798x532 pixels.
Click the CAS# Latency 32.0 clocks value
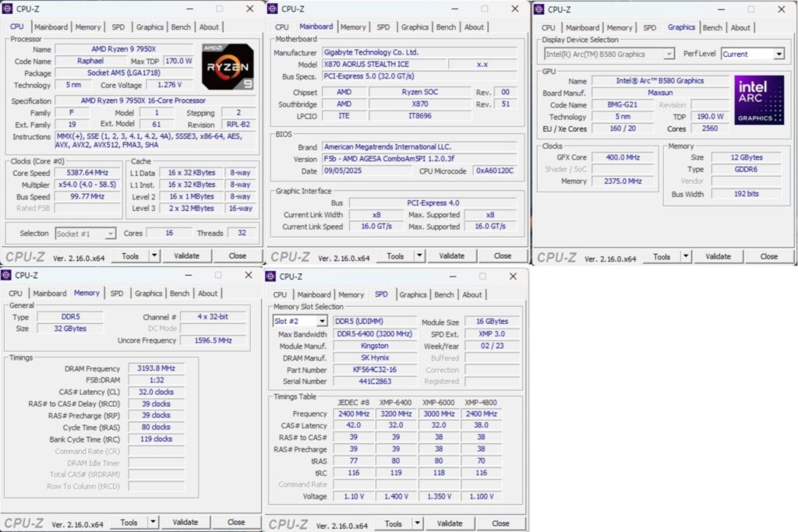click(156, 392)
